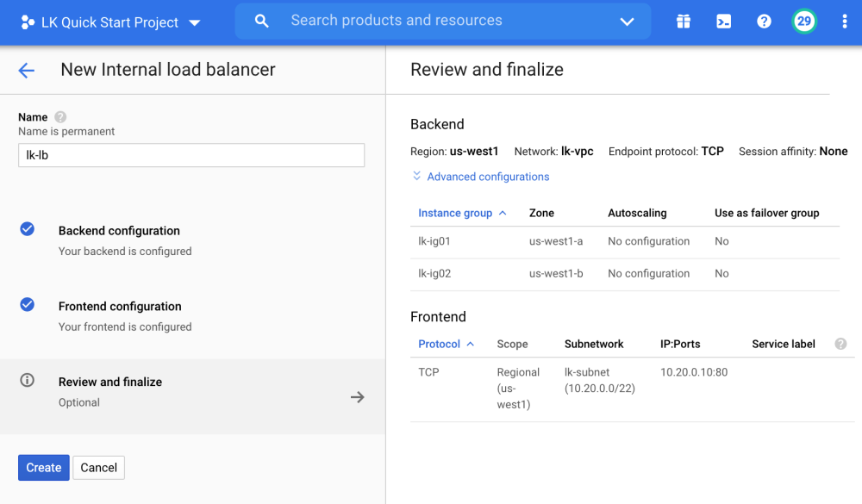
Task: Click the help icon next to Name
Action: (x=60, y=117)
